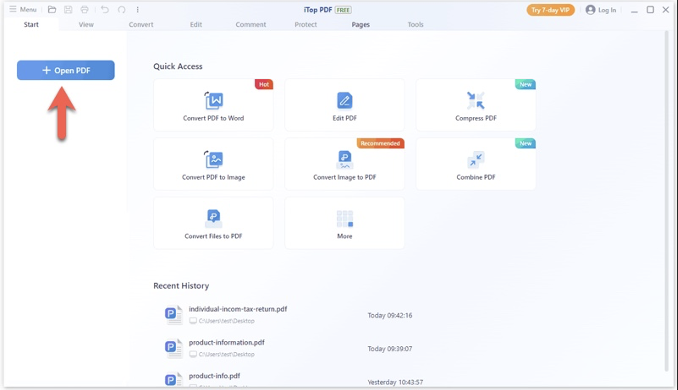Choose Convert Image to PDF tile
This screenshot has height=390, width=678.
pos(344,164)
